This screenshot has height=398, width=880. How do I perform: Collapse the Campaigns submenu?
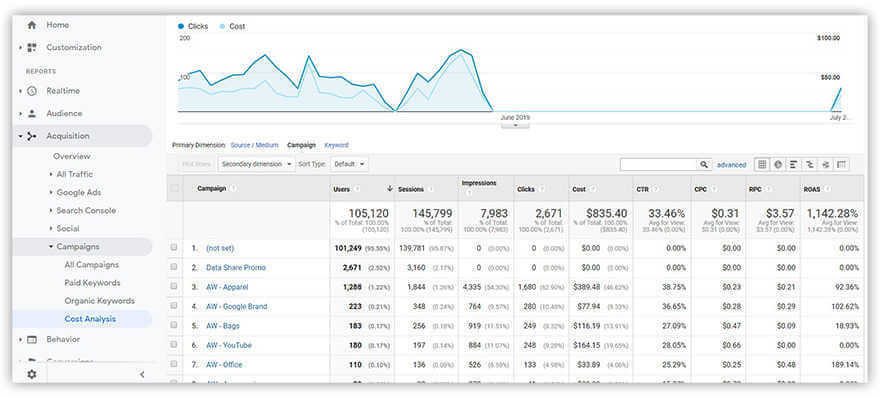51,246
